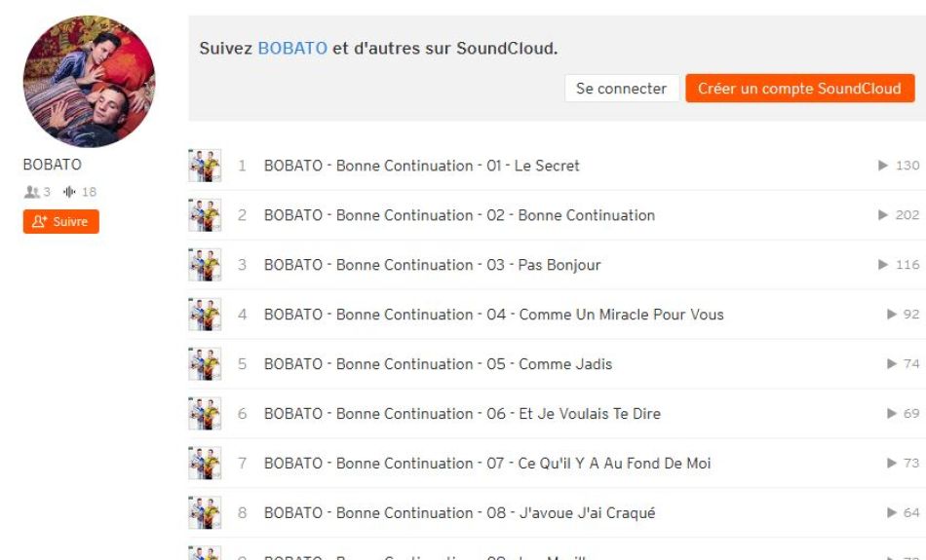Click the tracks waveform icon showing 18

tap(69, 192)
